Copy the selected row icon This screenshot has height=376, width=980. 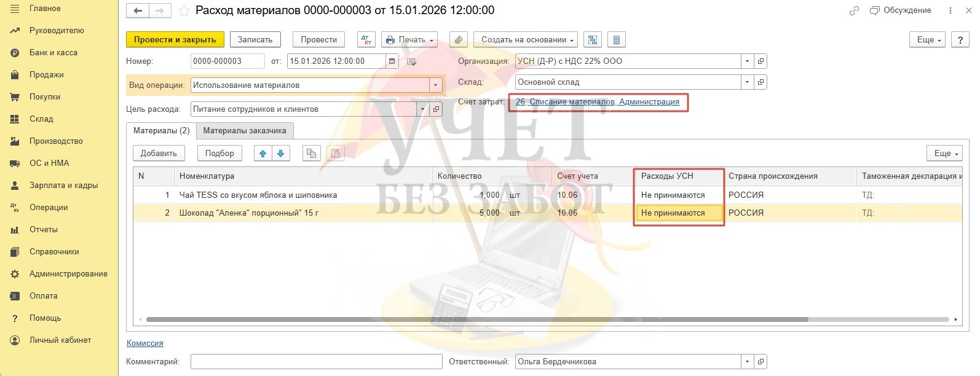(x=312, y=154)
